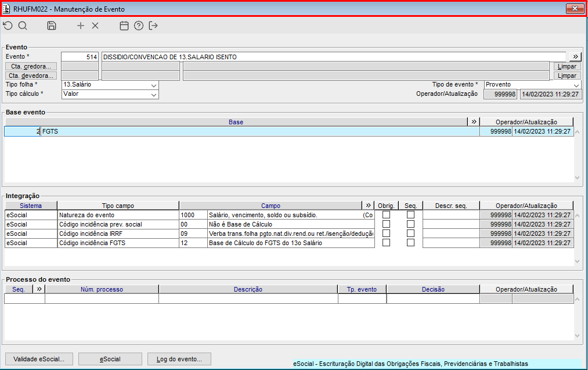Add a new record with the plus icon
588x370 pixels.
[x=80, y=26]
